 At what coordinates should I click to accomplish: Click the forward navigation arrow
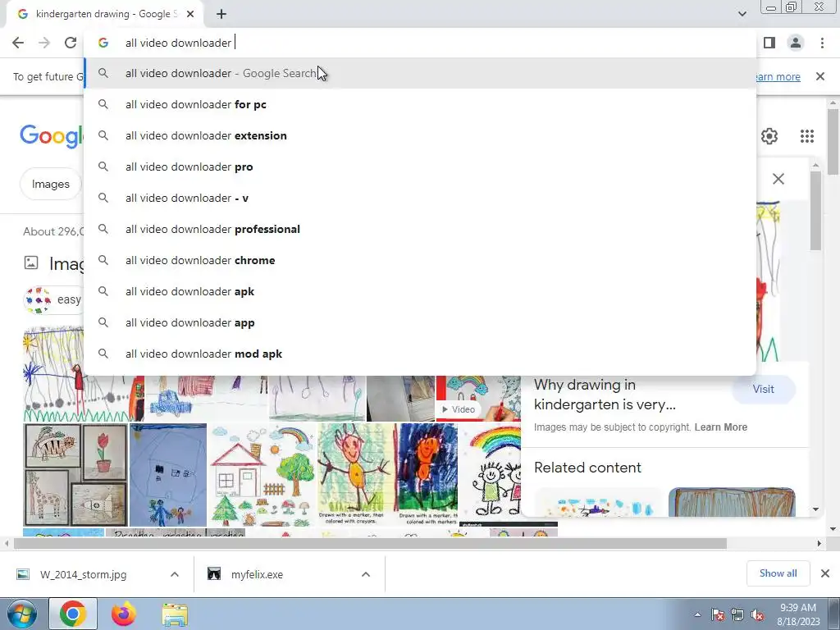tap(44, 43)
